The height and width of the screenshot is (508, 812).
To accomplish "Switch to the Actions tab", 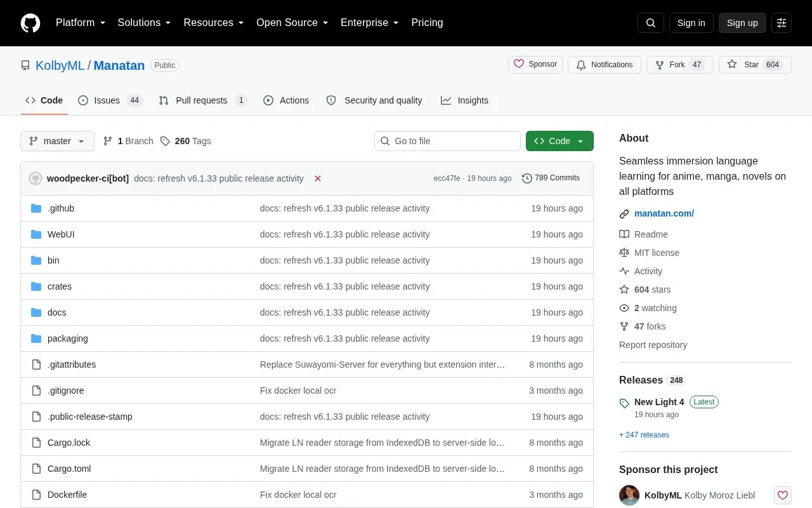I will (286, 100).
